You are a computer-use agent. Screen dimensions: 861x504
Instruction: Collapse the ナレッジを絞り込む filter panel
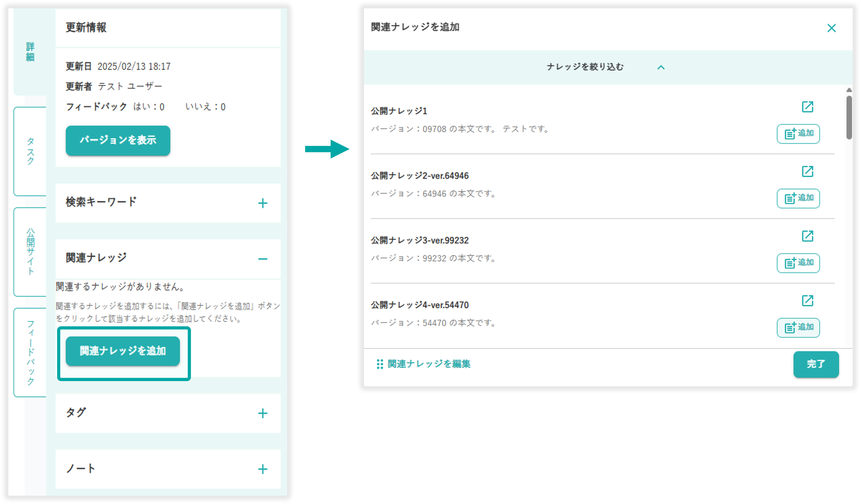(x=661, y=67)
